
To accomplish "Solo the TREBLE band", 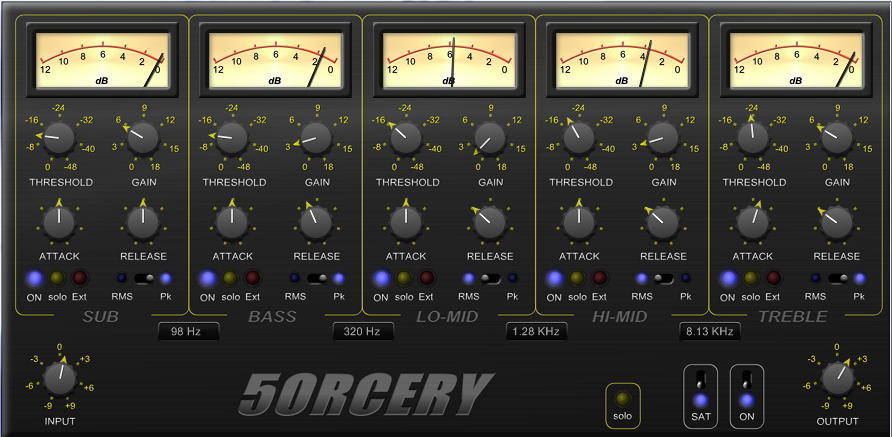I will [750, 278].
